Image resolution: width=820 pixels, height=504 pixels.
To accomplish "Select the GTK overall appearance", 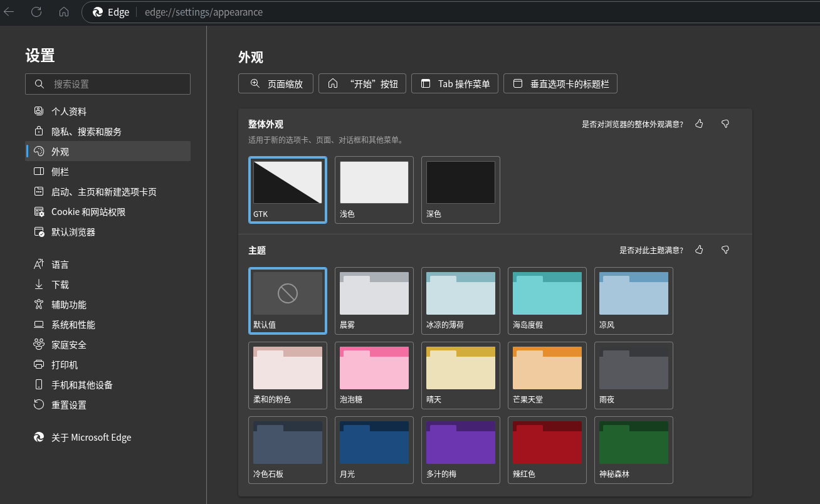I will click(288, 190).
